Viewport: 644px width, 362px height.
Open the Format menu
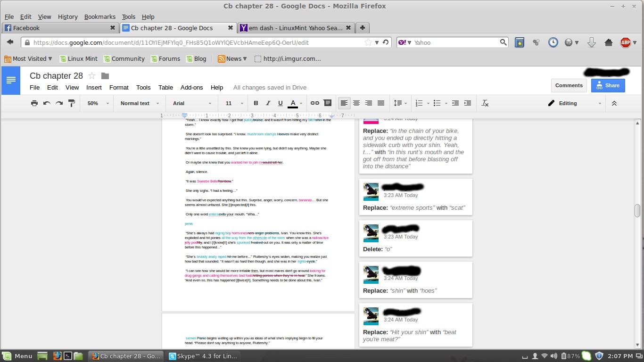tap(119, 87)
